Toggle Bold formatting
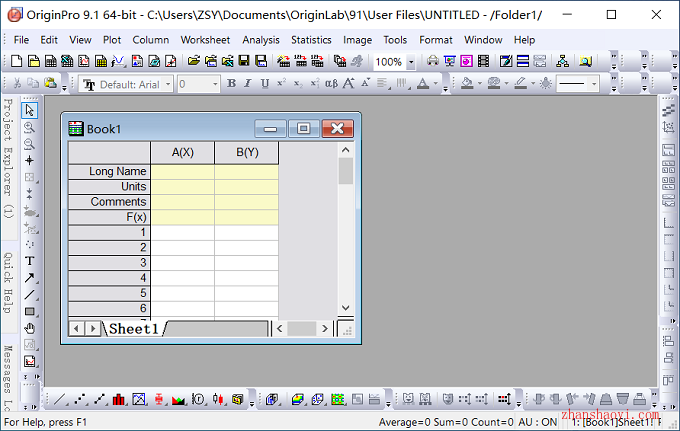Screen dimensions: 680x431 pyautogui.click(x=232, y=83)
